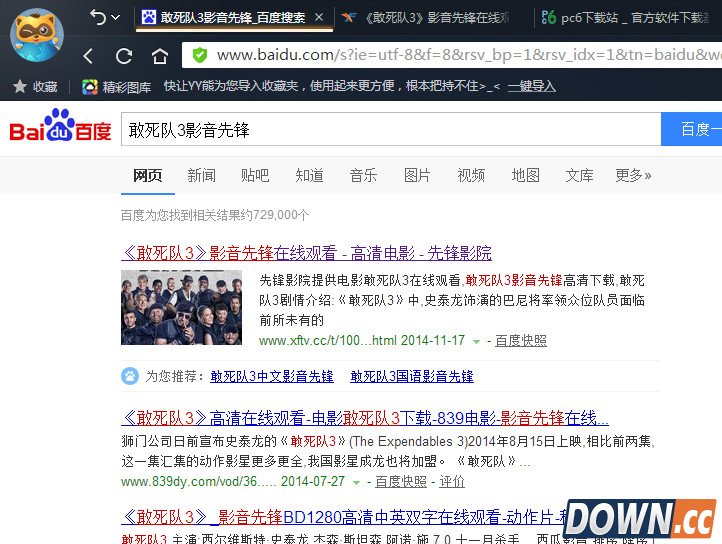The image size is (722, 544).
Task: Open the www.xftv.cc/t/100...html URL
Action: click(327, 340)
